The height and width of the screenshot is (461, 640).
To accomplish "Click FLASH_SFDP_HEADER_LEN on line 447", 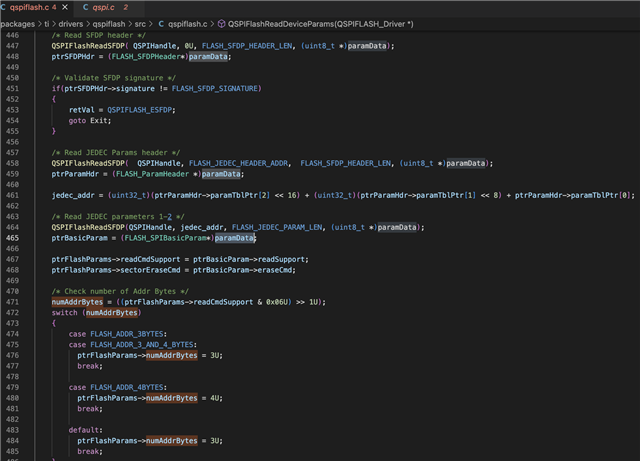I will [x=247, y=46].
